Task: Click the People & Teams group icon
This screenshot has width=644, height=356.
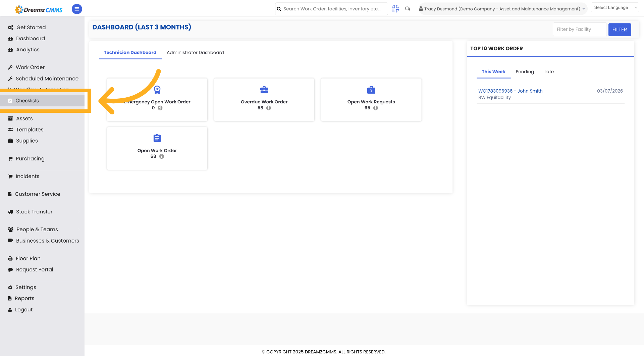Action: (x=11, y=230)
